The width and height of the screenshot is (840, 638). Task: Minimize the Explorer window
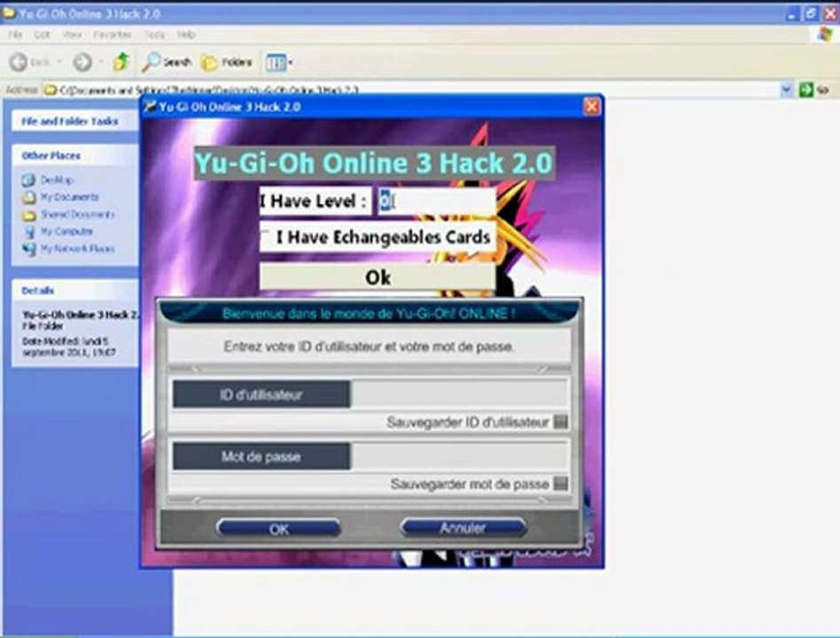(x=792, y=14)
